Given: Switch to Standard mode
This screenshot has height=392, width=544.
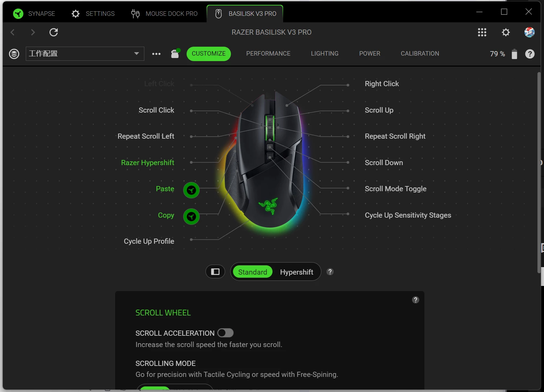Looking at the screenshot, I should click(x=253, y=272).
